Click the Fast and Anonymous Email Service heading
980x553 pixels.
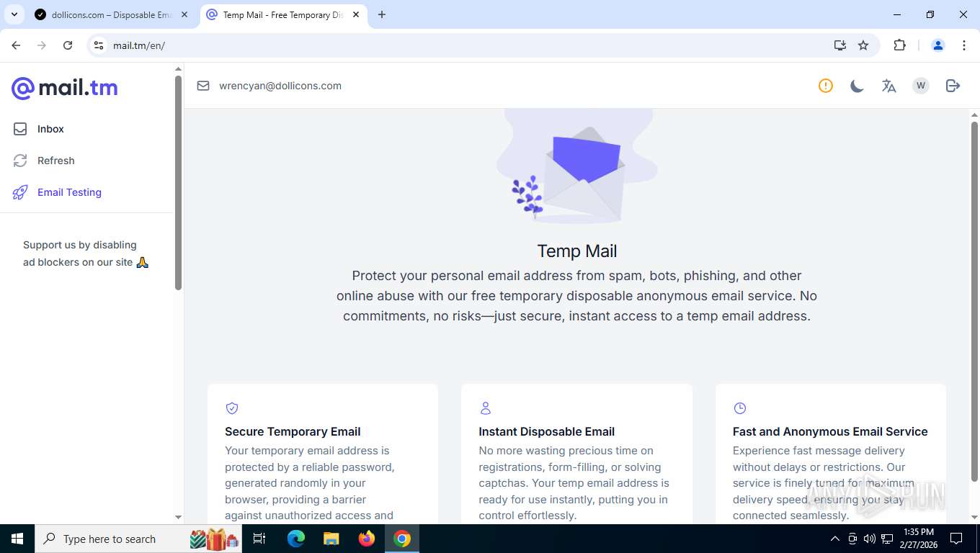click(830, 431)
